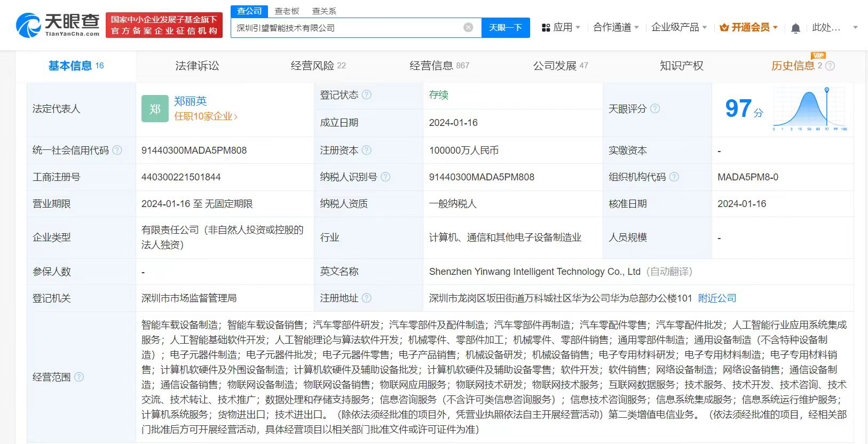Click the VIP badge above 历史信息
The image size is (868, 444).
pos(818,55)
